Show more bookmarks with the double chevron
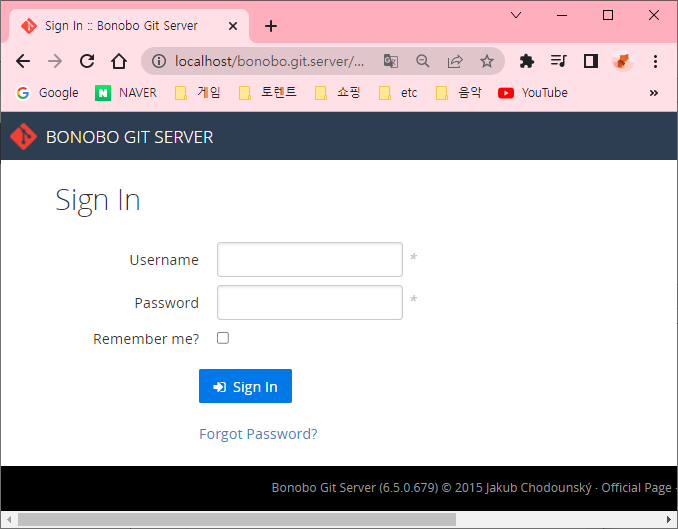Viewport: 678px width, 529px height. [x=654, y=93]
